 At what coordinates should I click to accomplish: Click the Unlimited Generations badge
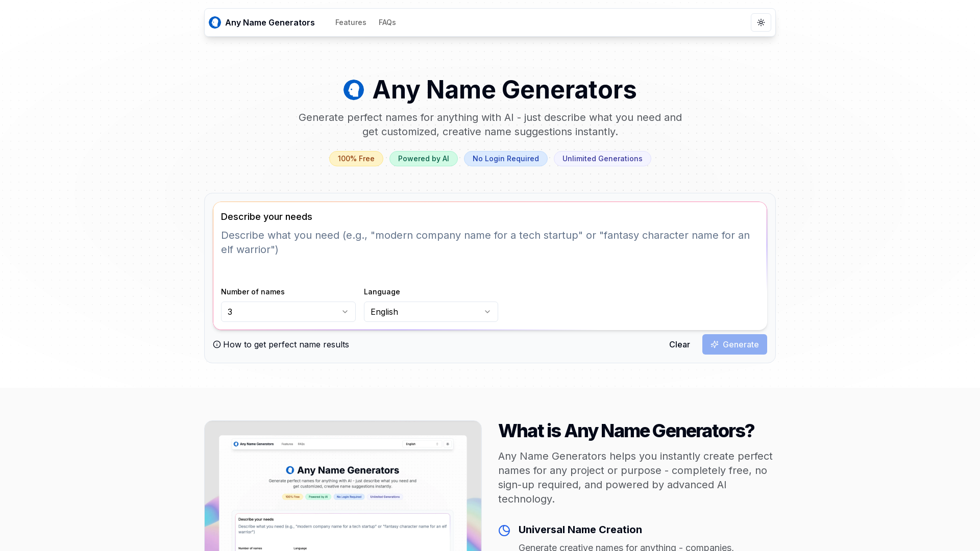(x=602, y=159)
